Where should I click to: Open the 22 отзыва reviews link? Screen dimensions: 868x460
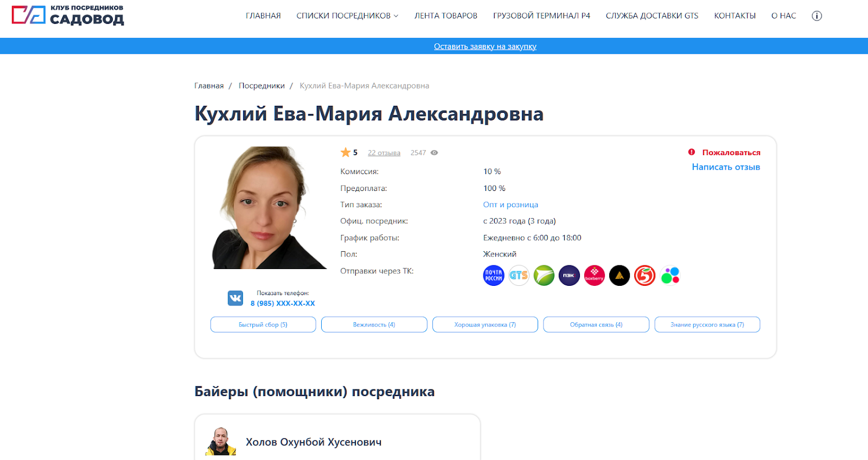click(384, 153)
